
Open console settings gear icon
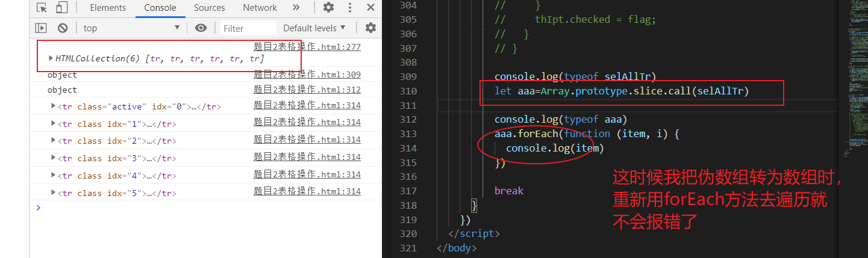[x=370, y=28]
